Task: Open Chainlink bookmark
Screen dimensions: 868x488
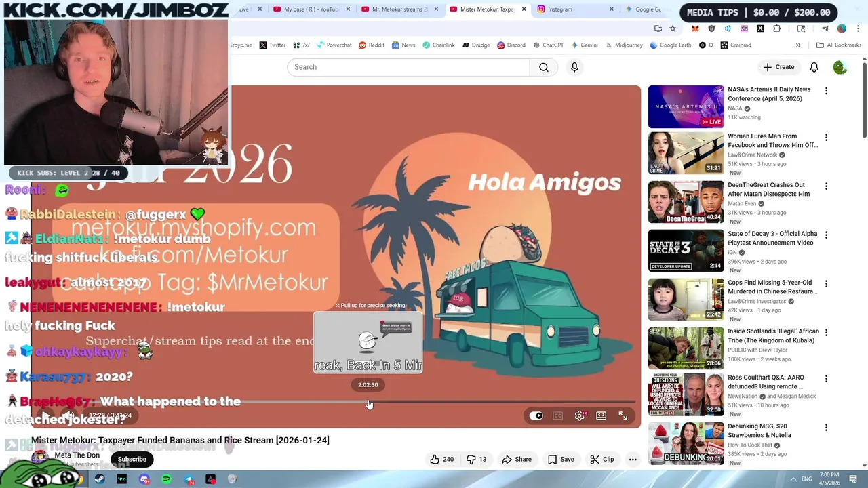Action: pos(438,45)
